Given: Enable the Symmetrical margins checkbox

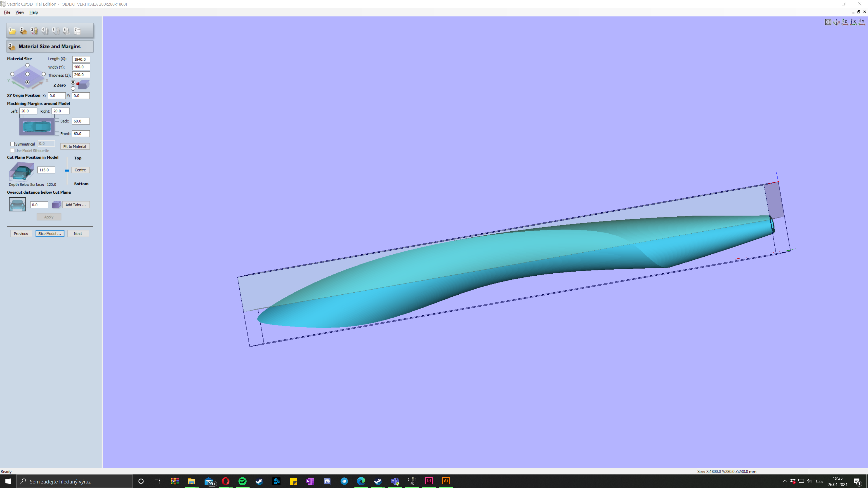Looking at the screenshot, I should click(12, 144).
